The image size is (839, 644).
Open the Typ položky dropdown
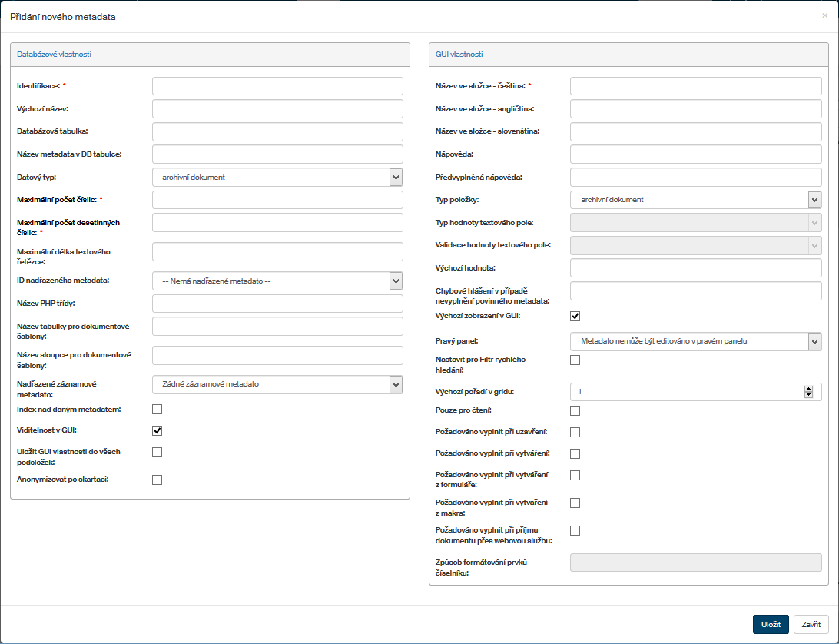pyautogui.click(x=814, y=200)
